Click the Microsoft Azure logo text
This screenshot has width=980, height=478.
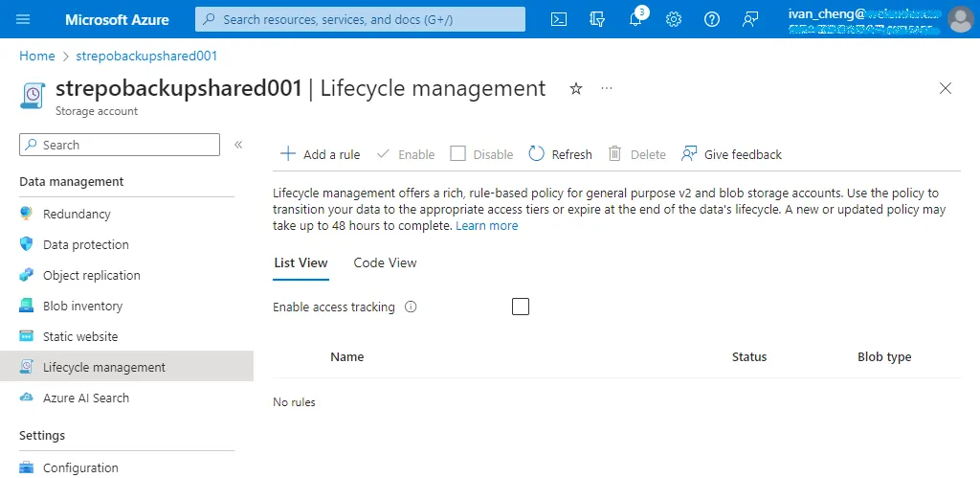tap(117, 19)
